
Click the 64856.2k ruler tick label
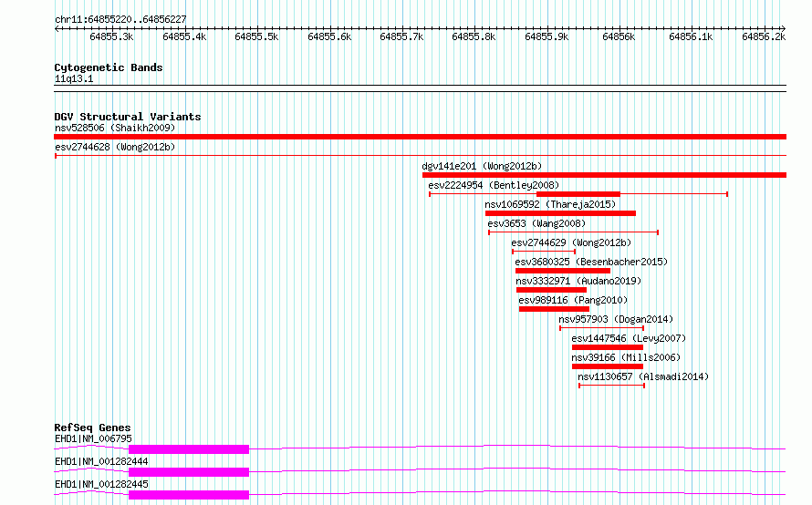[764, 36]
